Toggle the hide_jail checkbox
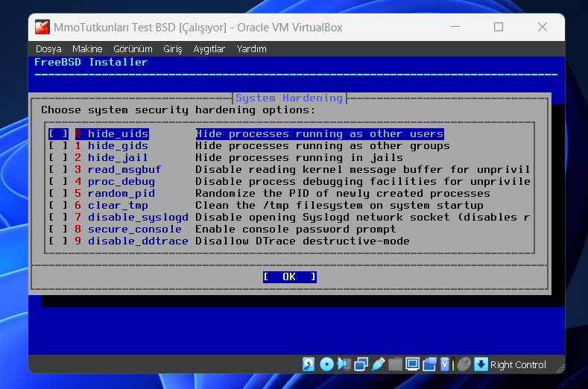588x389 pixels. pyautogui.click(x=58, y=157)
